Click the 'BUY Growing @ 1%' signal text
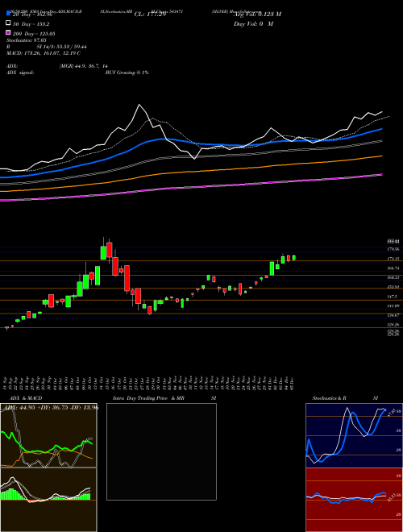This screenshot has height=532, width=403. coord(127,73)
